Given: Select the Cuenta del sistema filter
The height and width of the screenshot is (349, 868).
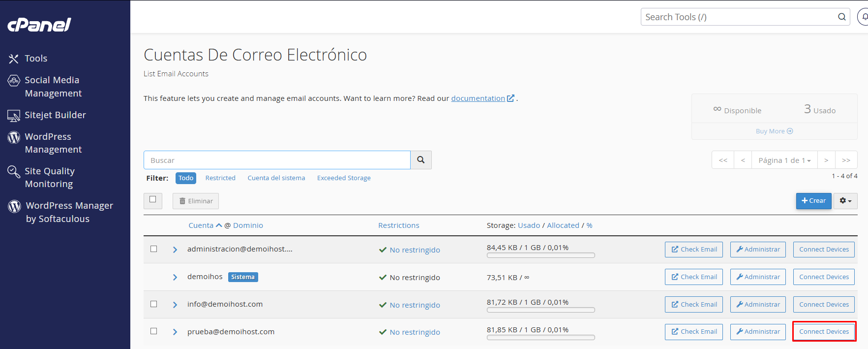Looking at the screenshot, I should [276, 178].
